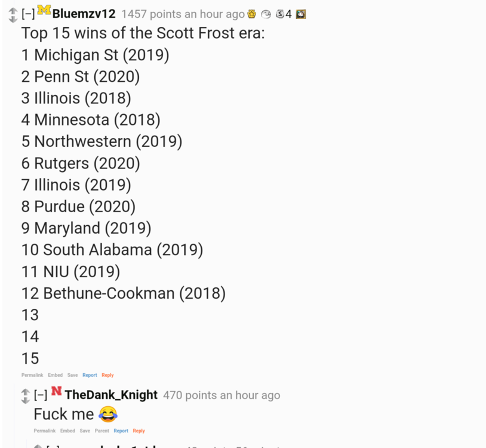The width and height of the screenshot is (486, 448).
Task: Click the gold award icon on Bluemzv12's comment
Action: pos(252,14)
